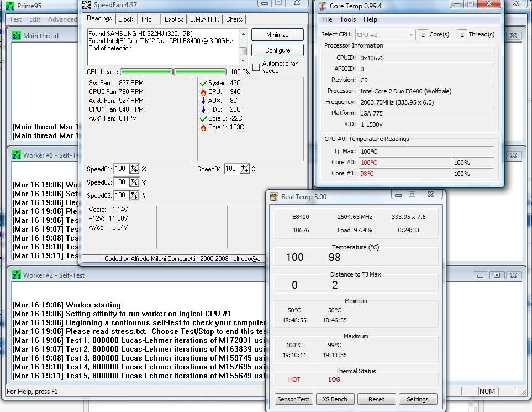The image size is (532, 412).
Task: Open Real Temp Settings button
Action: click(417, 399)
